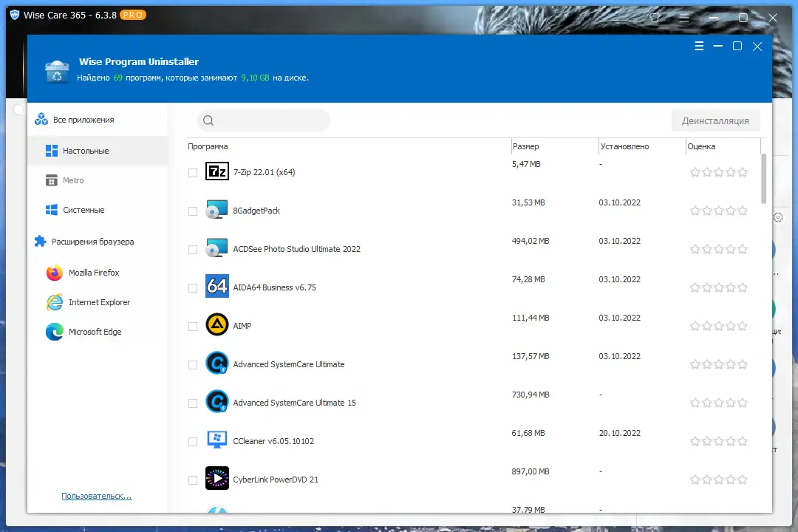Select the Advanced SystemCare Ultimate checkbox
The width and height of the screenshot is (798, 532).
click(193, 364)
